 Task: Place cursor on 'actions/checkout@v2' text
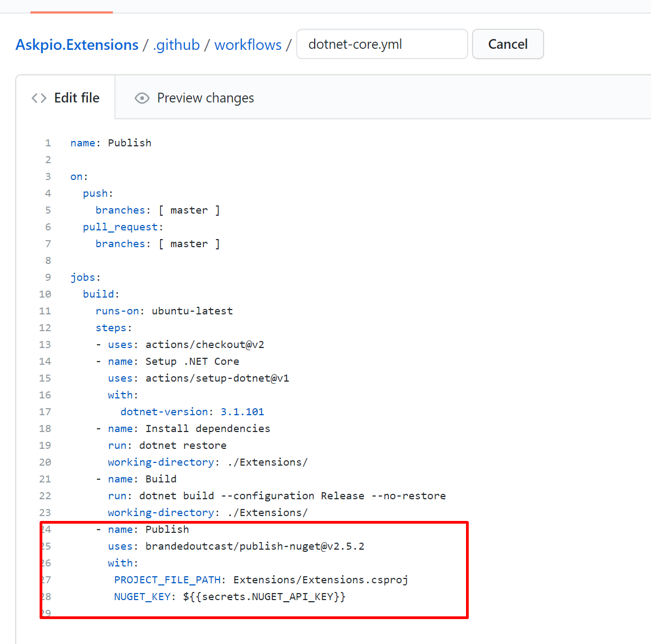click(x=205, y=345)
